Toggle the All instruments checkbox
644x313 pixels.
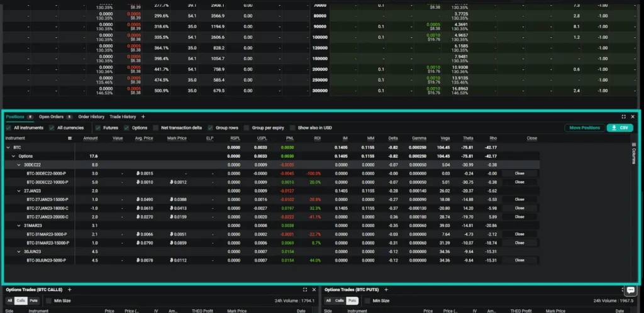point(8,128)
